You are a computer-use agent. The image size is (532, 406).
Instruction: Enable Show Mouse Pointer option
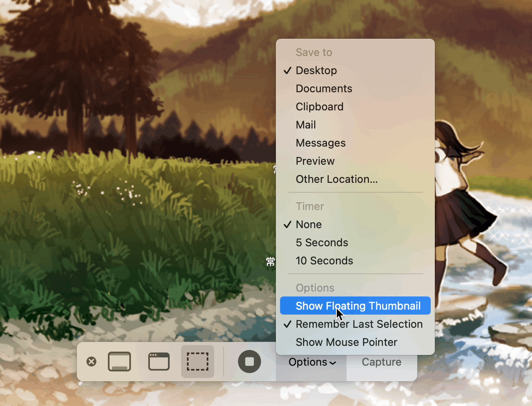(x=355, y=342)
